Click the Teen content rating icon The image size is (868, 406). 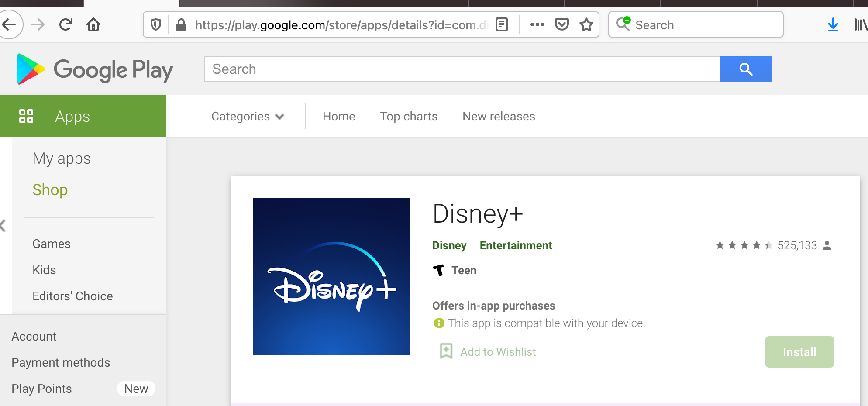point(439,271)
